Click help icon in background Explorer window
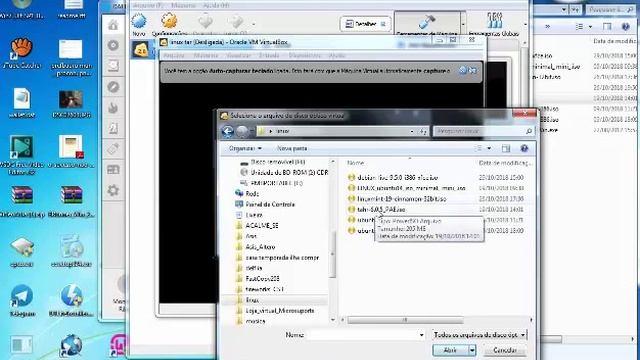This screenshot has width=640, height=360. (x=625, y=27)
